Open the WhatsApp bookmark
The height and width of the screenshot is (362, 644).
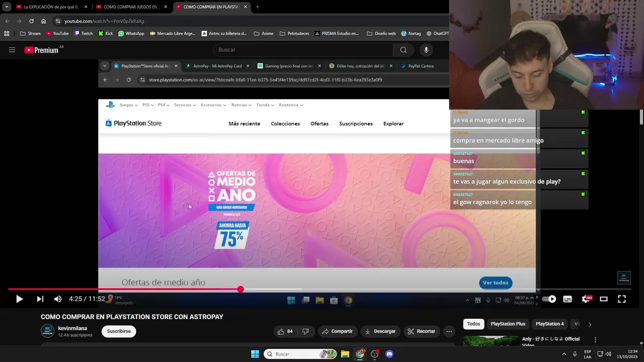[131, 34]
